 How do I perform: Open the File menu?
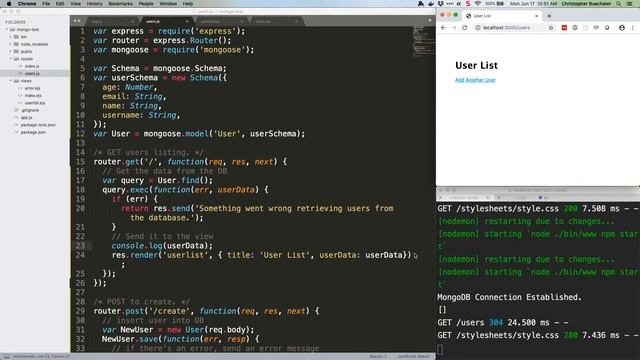click(x=46, y=4)
